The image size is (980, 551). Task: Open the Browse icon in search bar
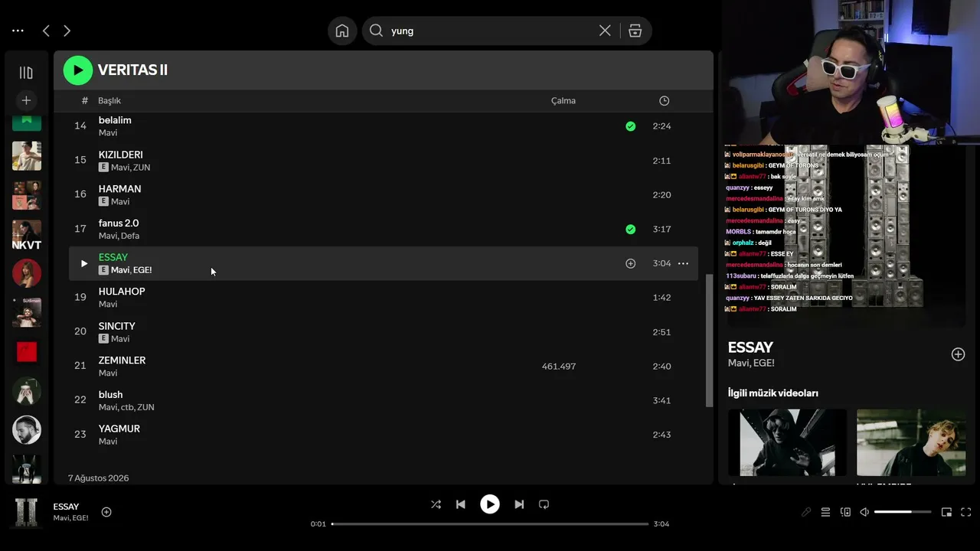tap(635, 31)
